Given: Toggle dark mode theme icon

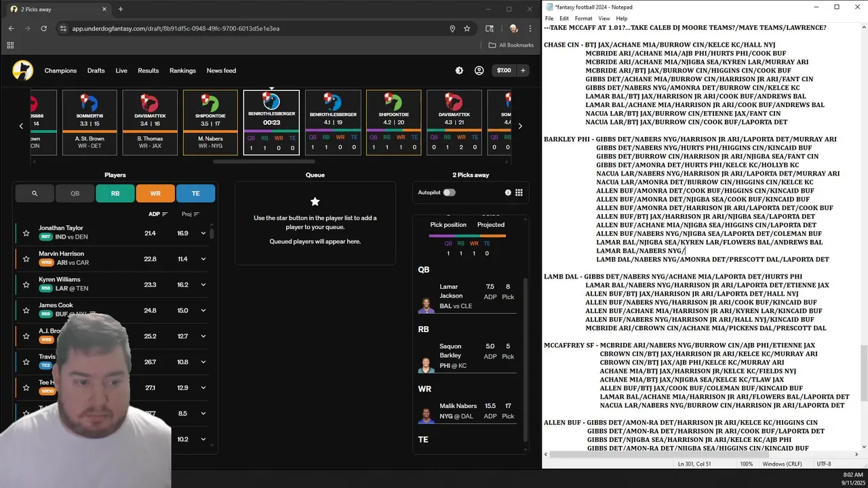Looking at the screenshot, I should tap(459, 70).
